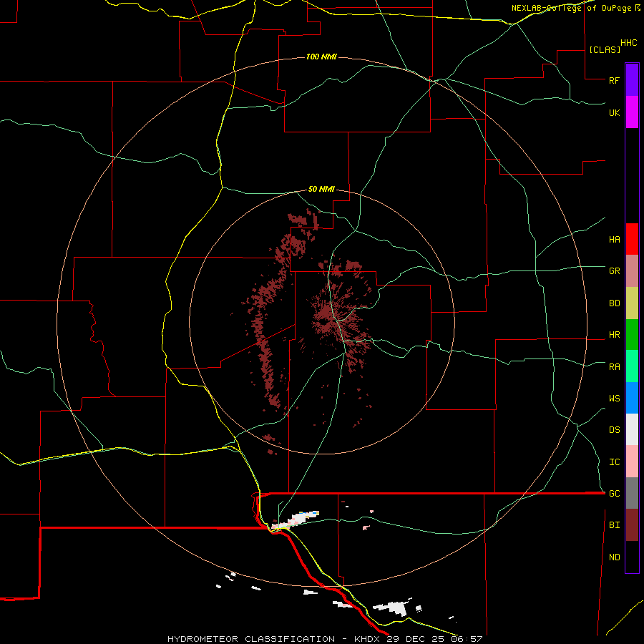Viewport: 644px width, 644px height.
Task: Click the 29 DEC 25 date text
Action: [415, 639]
